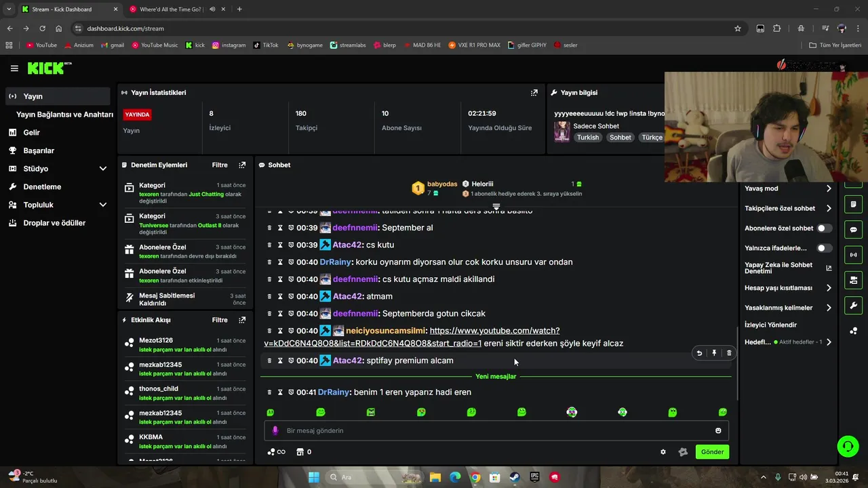Delete the hovered 'sptifay premium alcam' message
Image resolution: width=868 pixels, height=488 pixels.
[729, 353]
